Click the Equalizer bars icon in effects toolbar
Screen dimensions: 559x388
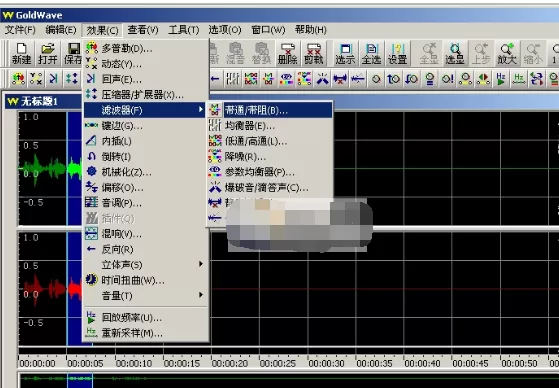233,79
